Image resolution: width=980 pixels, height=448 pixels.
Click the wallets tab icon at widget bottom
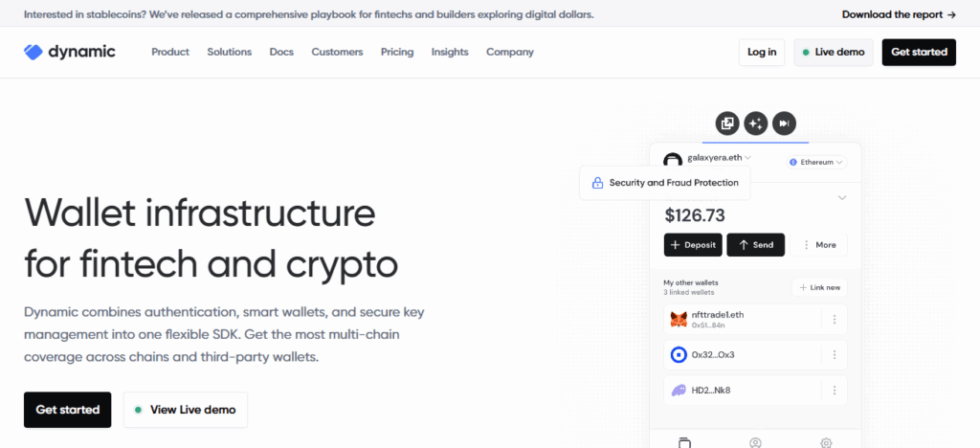(x=684, y=442)
